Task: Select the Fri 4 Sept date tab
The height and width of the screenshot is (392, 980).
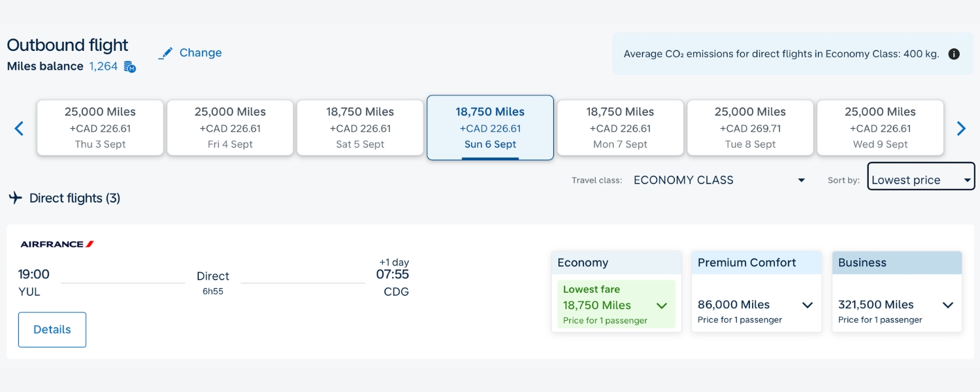Action: (x=230, y=127)
